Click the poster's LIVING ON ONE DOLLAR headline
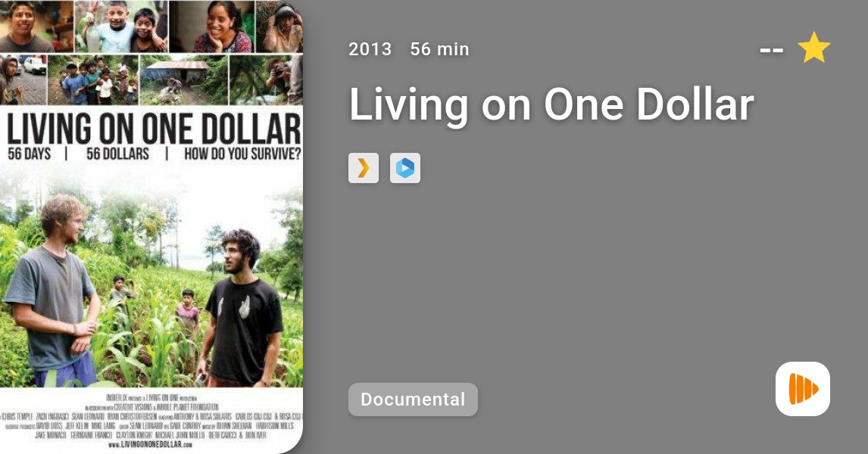 (153, 129)
